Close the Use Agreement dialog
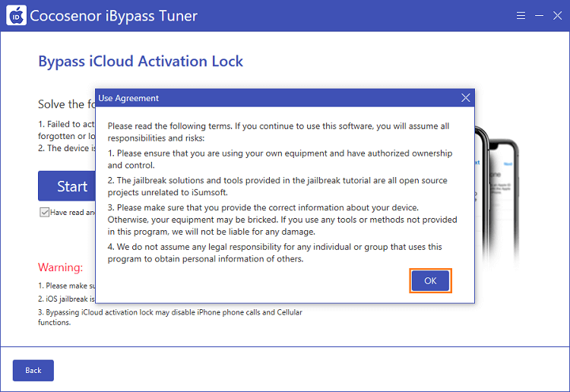The image size is (570, 392). pyautogui.click(x=465, y=98)
